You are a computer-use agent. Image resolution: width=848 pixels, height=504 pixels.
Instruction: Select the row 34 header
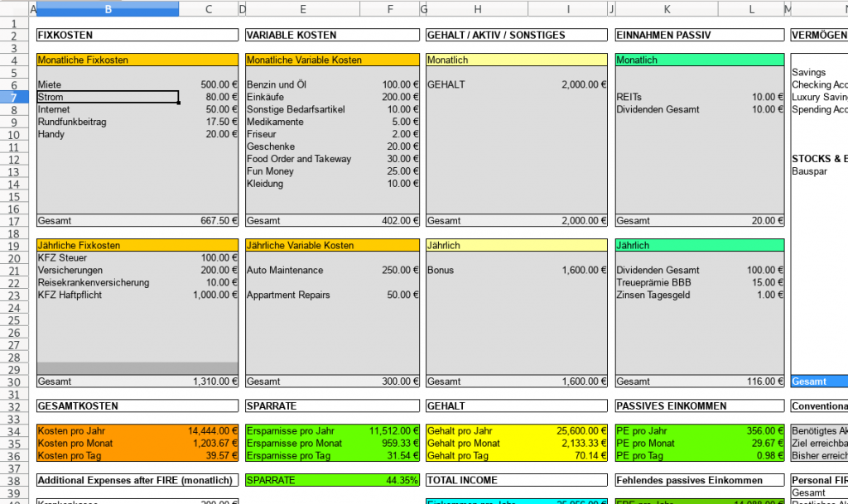point(14,431)
